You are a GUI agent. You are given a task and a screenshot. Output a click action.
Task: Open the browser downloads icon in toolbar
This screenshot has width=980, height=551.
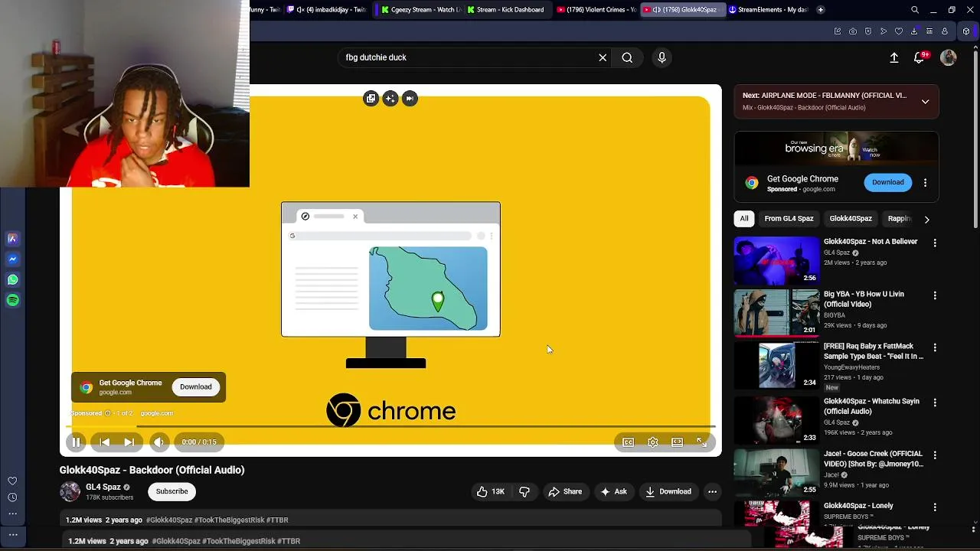[x=914, y=31]
